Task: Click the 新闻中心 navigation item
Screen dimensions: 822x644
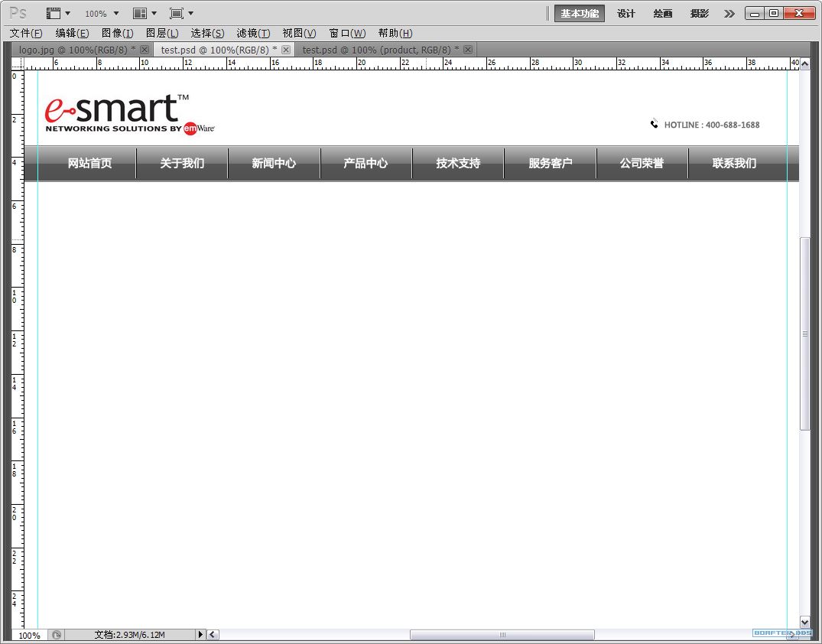Action: click(x=274, y=163)
